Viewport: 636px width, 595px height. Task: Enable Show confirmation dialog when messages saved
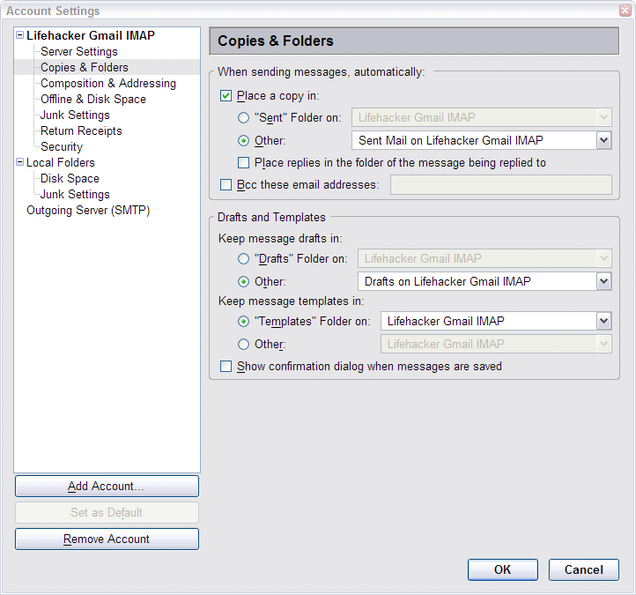(226, 366)
